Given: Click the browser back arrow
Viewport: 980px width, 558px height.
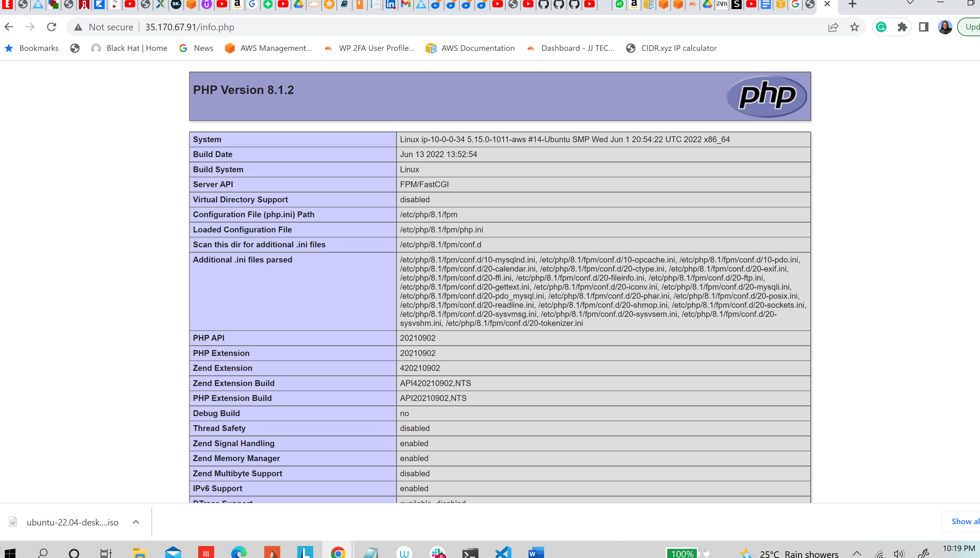Looking at the screenshot, I should [9, 27].
